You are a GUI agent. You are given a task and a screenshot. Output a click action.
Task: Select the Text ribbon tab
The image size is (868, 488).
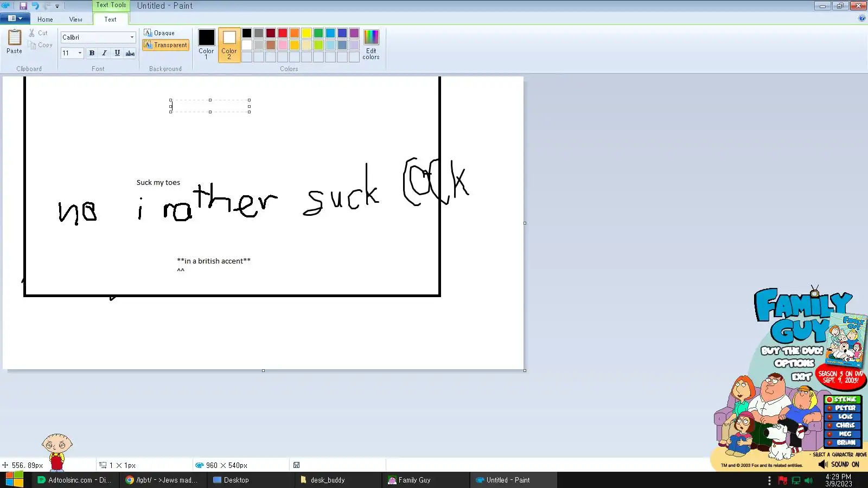[x=111, y=20]
